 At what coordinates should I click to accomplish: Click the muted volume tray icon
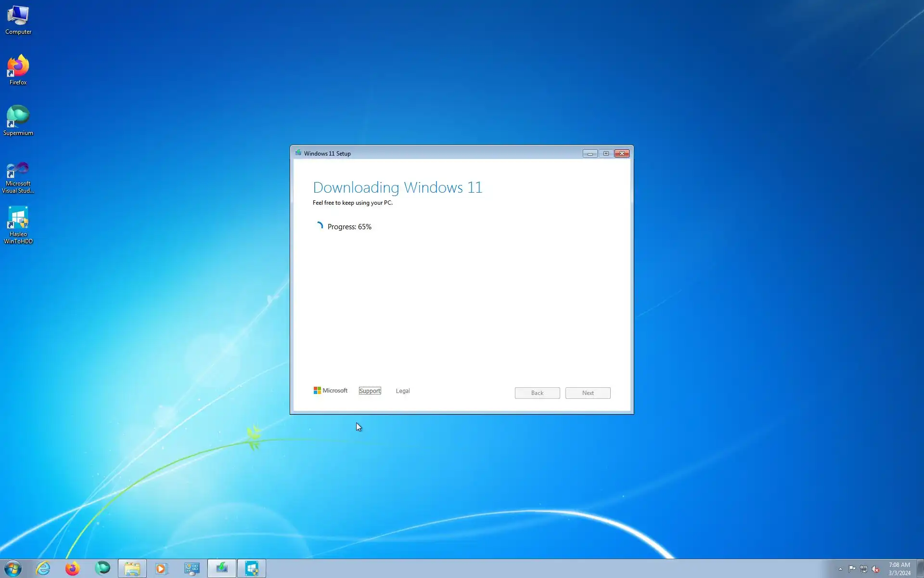pos(875,569)
